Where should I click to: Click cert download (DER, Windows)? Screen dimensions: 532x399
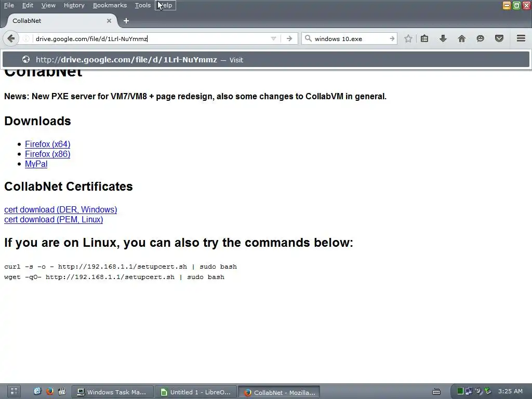pyautogui.click(x=60, y=210)
